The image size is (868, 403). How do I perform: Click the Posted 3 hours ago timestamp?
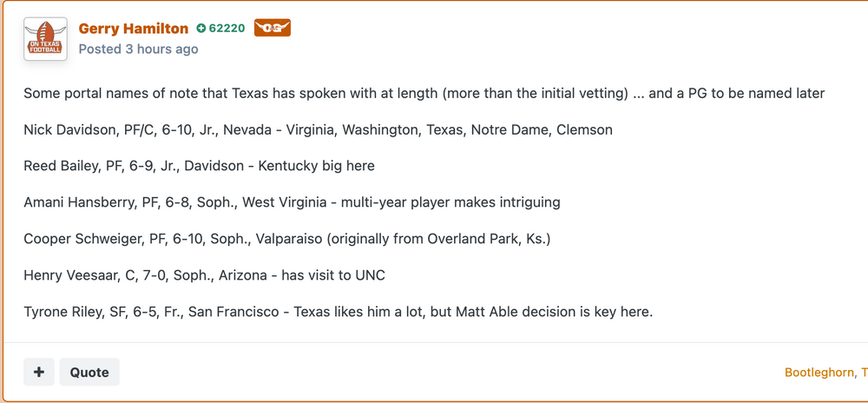pos(138,50)
